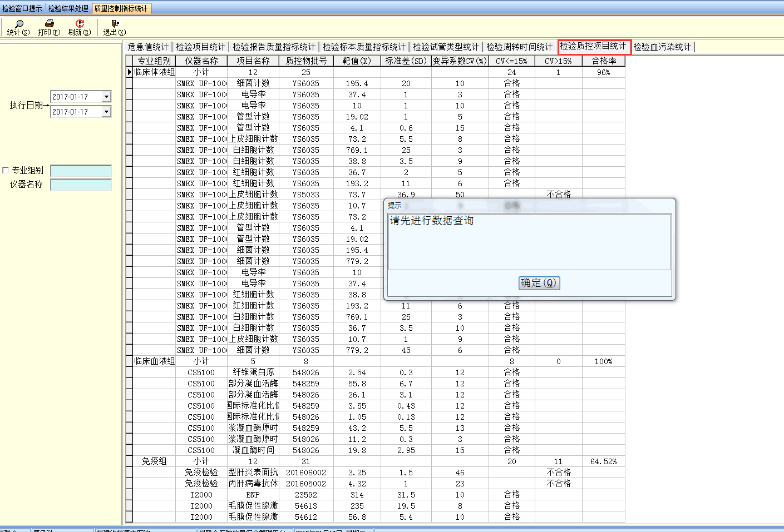Image resolution: width=784 pixels, height=532 pixels.
Task: Click batch number 54612
Action: (x=306, y=517)
